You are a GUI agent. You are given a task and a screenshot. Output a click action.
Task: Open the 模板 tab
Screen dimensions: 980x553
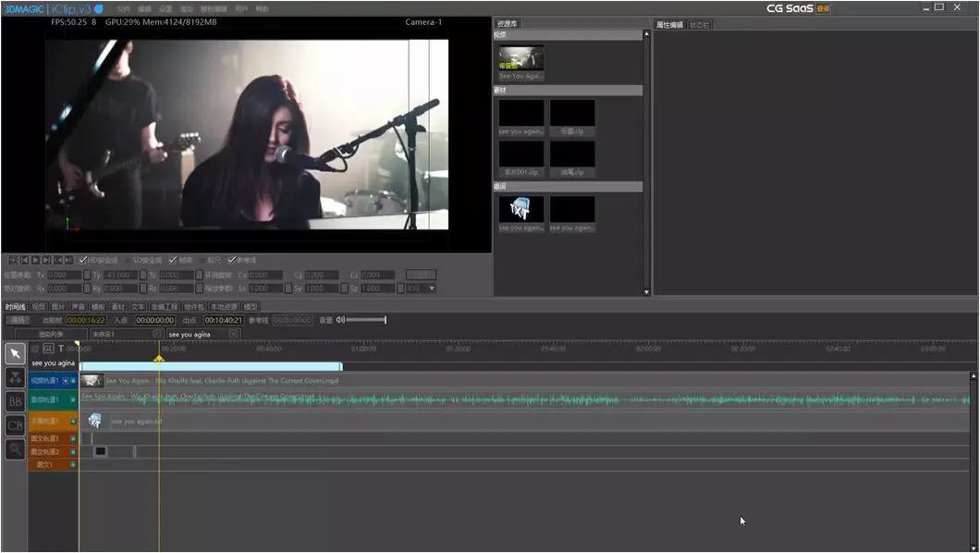98,307
